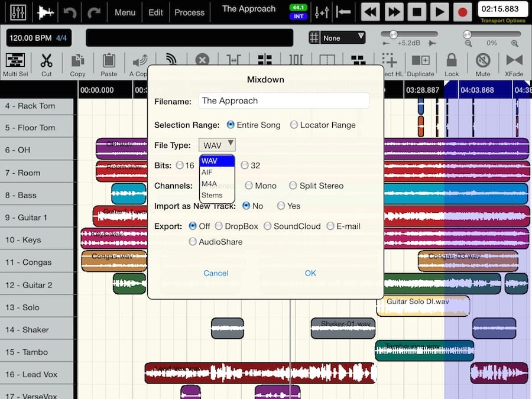
Task: Cancel the Mixdown dialog
Action: pos(216,273)
